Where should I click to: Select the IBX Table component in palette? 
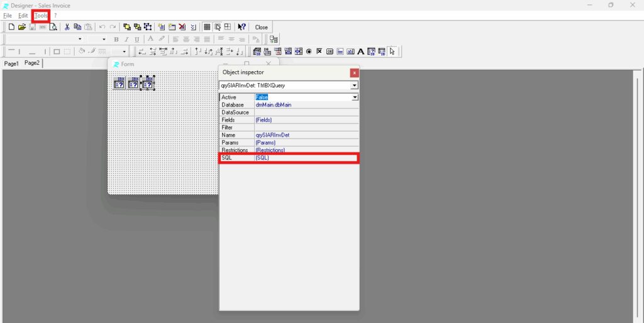pos(382,52)
